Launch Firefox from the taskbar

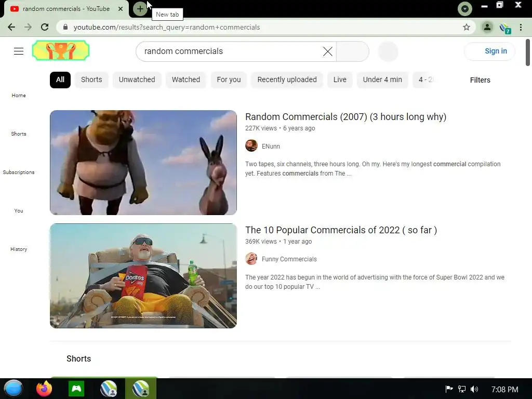point(44,389)
